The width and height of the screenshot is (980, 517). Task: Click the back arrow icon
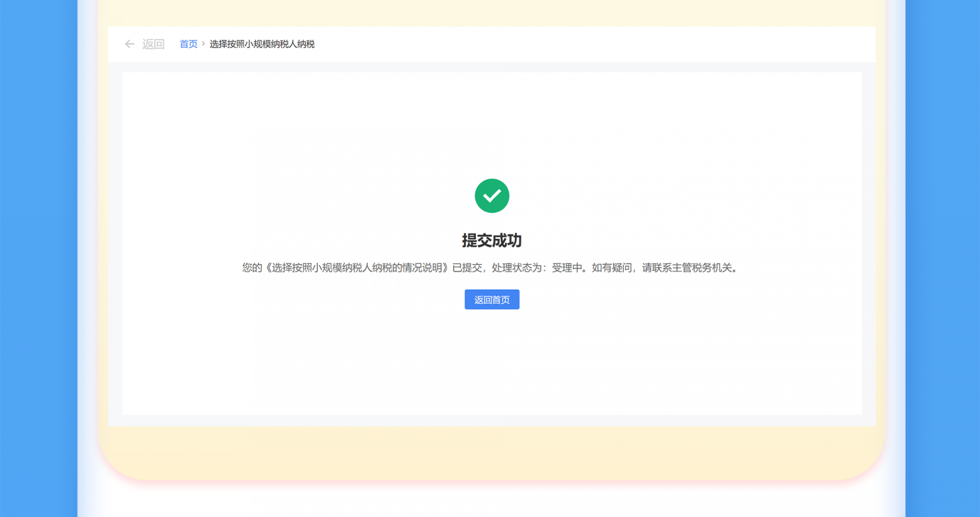tap(130, 44)
